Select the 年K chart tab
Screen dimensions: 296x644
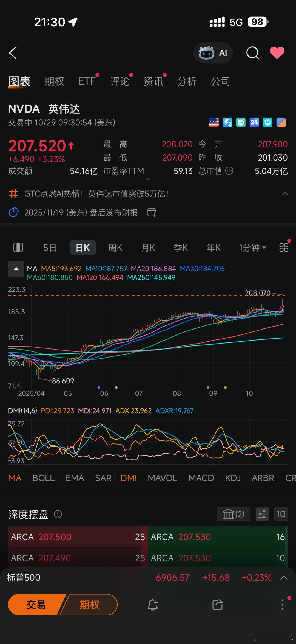pos(214,248)
